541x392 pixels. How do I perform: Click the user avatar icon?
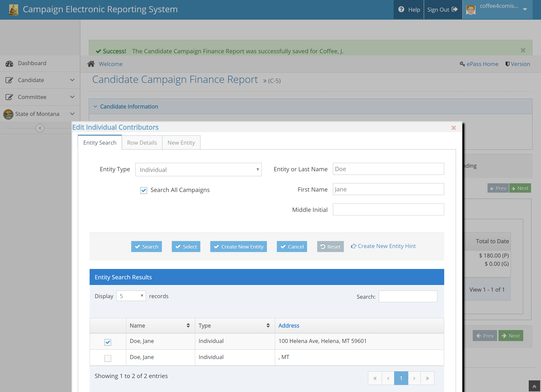click(x=471, y=10)
